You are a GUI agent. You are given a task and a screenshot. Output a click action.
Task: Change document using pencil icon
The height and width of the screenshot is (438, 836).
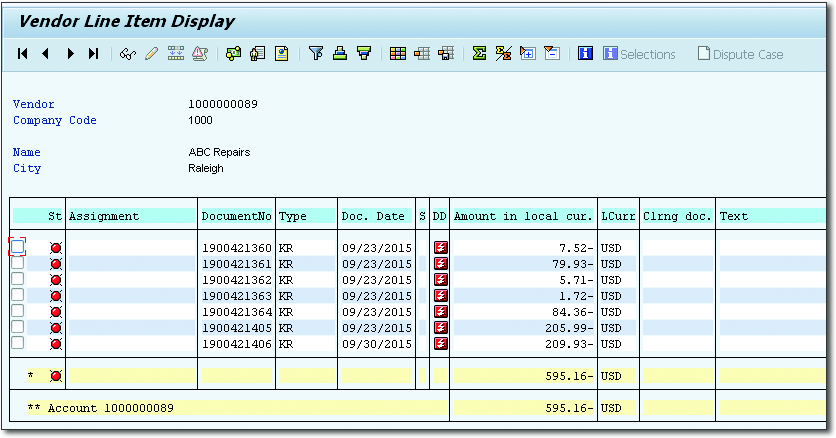point(151,54)
